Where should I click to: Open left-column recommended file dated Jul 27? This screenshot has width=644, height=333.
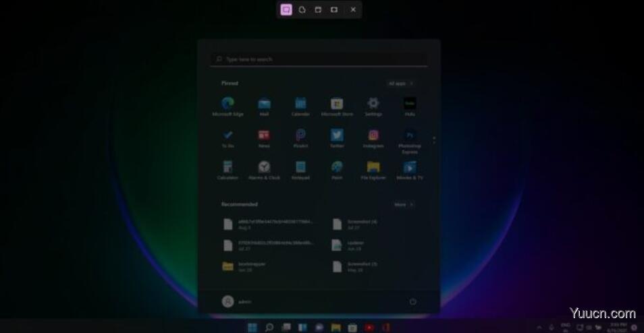tap(269, 245)
